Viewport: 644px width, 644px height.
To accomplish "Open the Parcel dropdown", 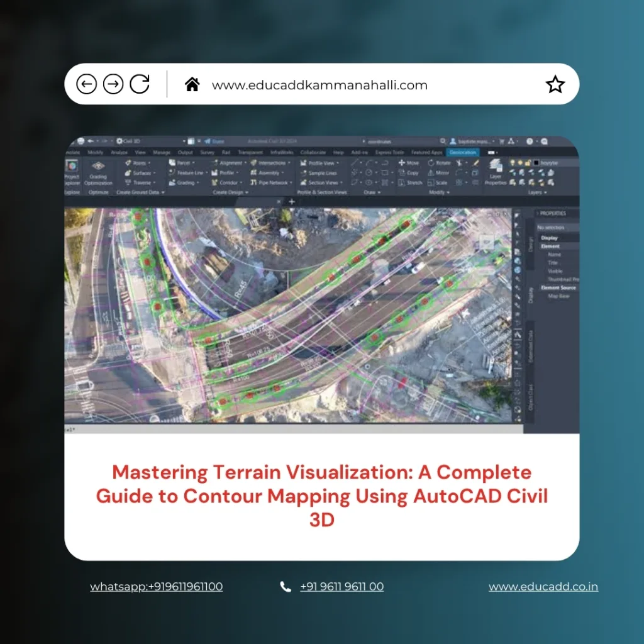I will (x=182, y=163).
